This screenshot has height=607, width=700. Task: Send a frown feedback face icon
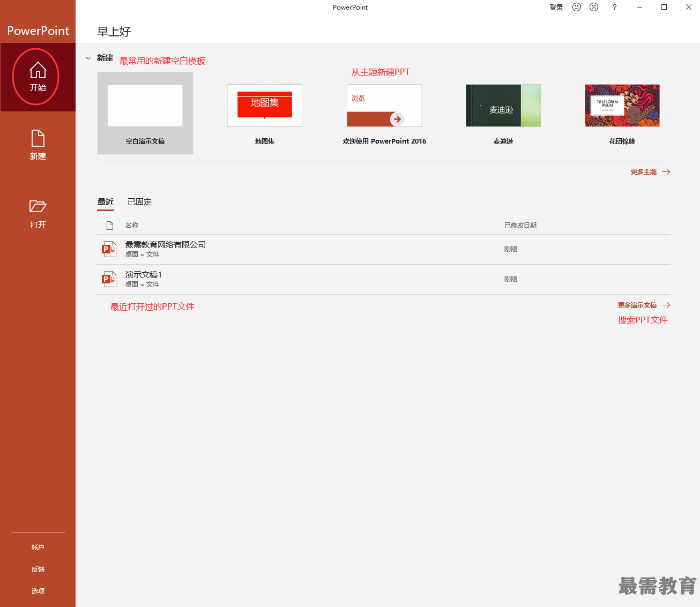click(x=594, y=7)
